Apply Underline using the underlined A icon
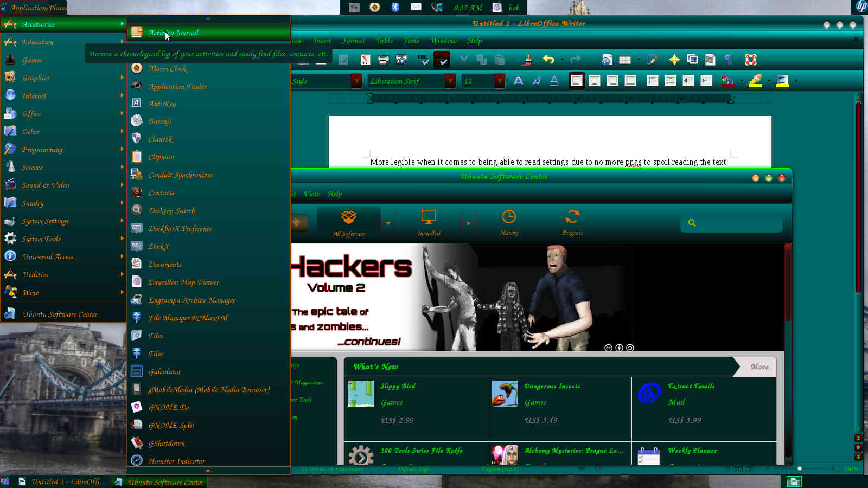The height and width of the screenshot is (488, 868). [554, 81]
